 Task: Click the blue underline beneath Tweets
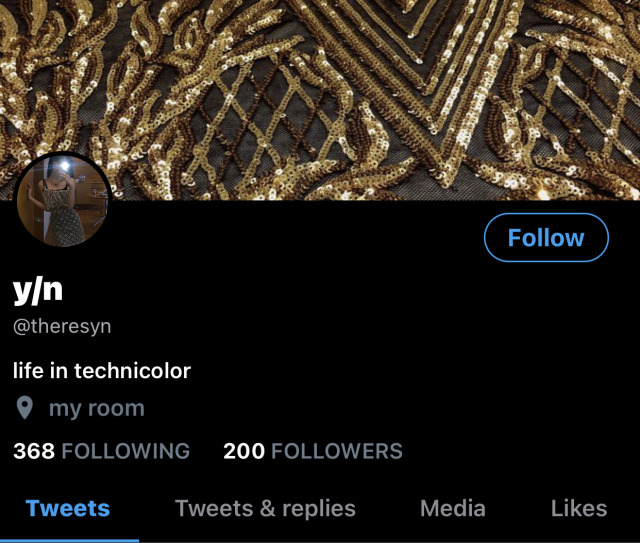(x=69, y=541)
